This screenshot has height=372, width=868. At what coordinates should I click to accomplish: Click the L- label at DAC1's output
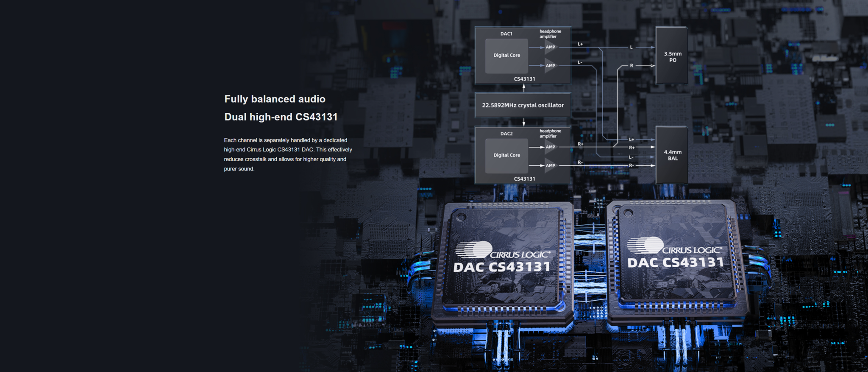pos(580,62)
